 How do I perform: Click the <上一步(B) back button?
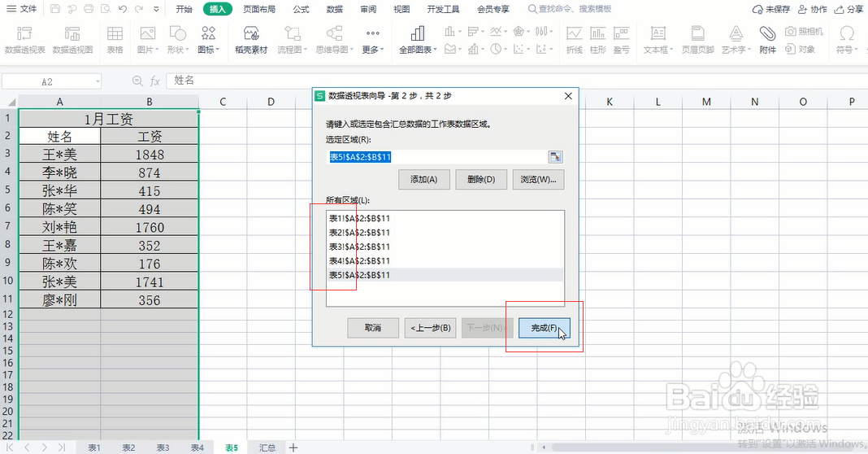point(431,328)
